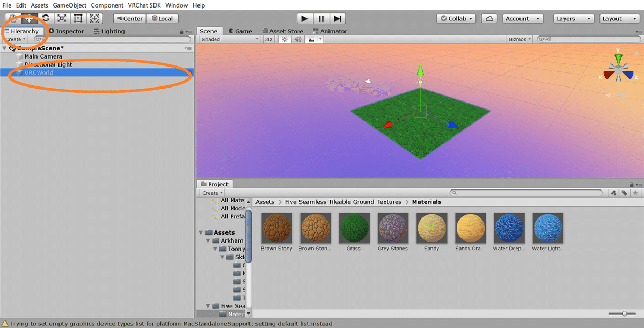
Task: Click the red X axis cone on the orientation gizmo
Action: [608, 75]
